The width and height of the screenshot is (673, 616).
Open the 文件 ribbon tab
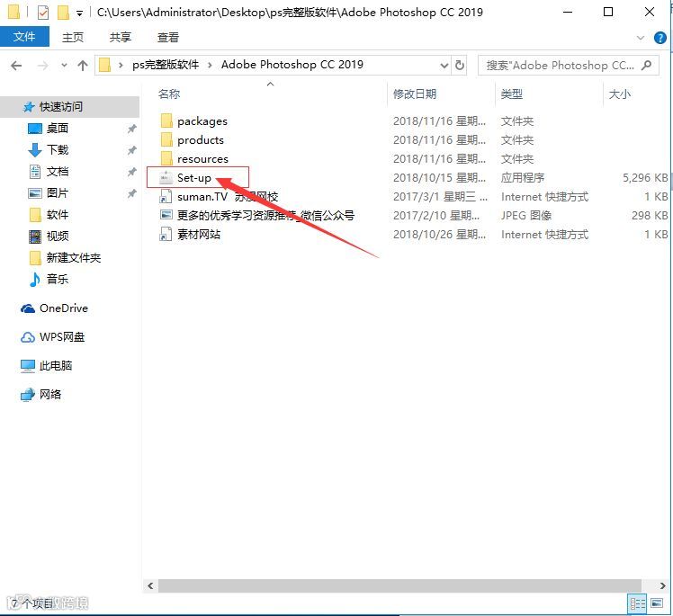pyautogui.click(x=24, y=37)
